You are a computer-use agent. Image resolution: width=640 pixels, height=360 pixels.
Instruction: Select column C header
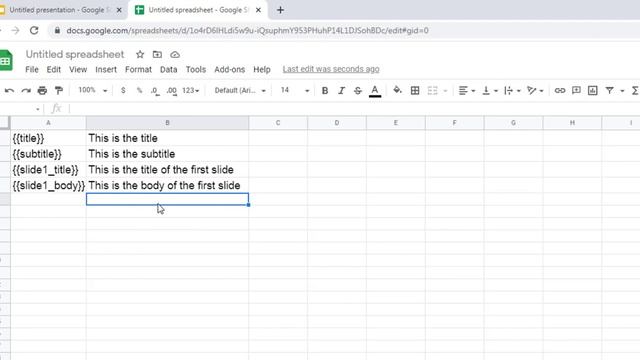[x=278, y=123]
